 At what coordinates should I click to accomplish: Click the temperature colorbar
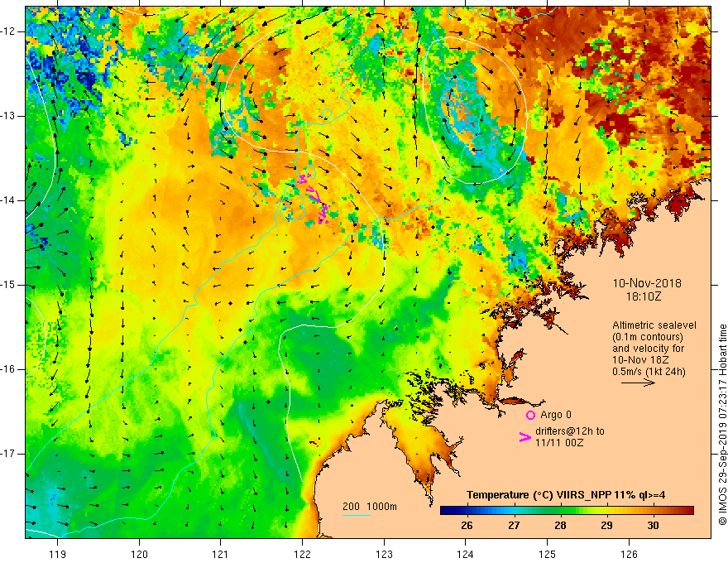(567, 511)
